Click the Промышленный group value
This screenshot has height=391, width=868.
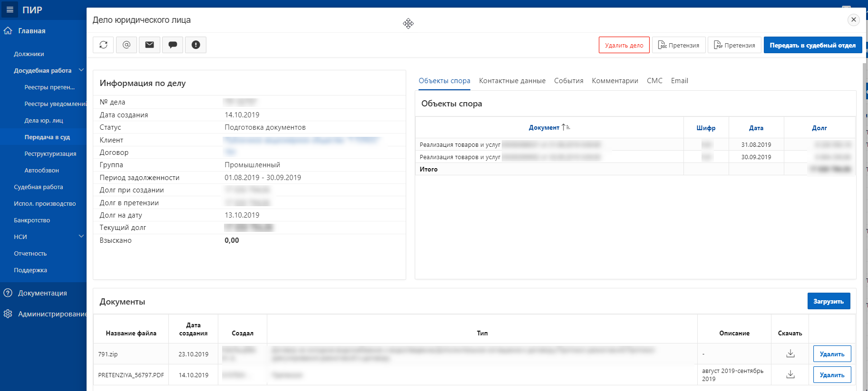coord(252,165)
